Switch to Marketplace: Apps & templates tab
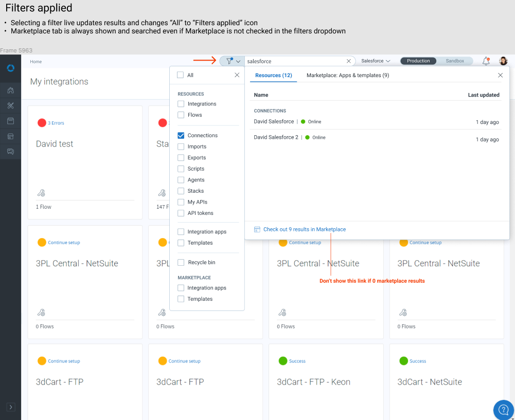This screenshot has width=515, height=420. (x=347, y=76)
